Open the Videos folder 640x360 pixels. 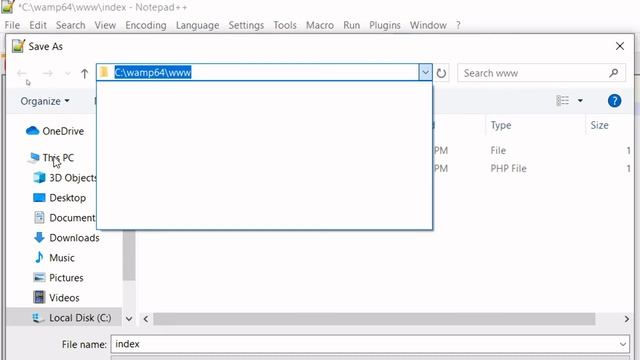click(56, 298)
